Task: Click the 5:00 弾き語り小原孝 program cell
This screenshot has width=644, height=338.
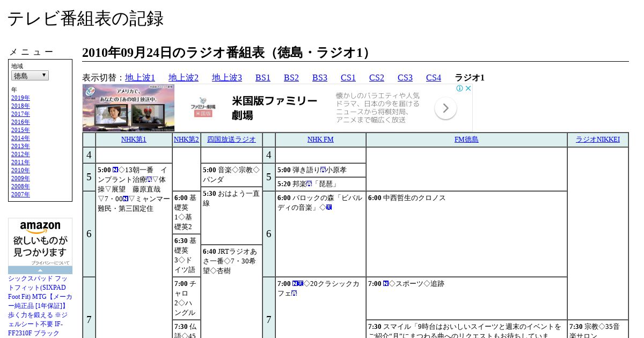Action: point(320,170)
